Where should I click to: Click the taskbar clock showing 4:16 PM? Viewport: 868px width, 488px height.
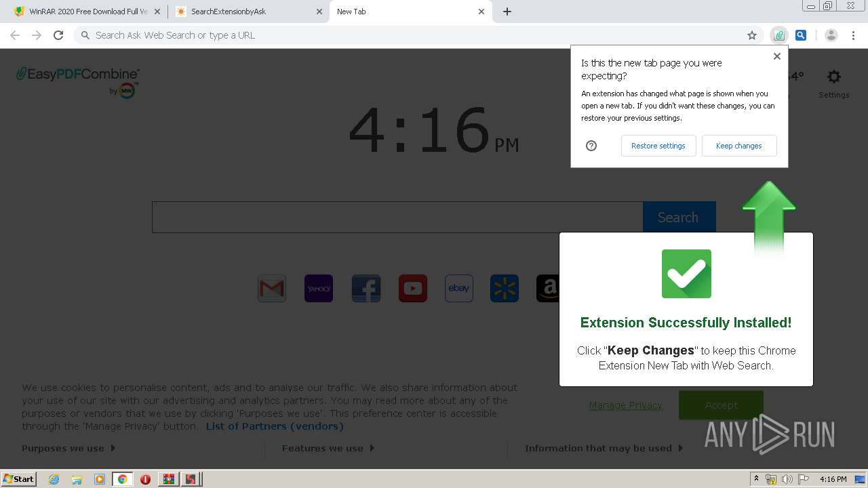click(x=833, y=479)
